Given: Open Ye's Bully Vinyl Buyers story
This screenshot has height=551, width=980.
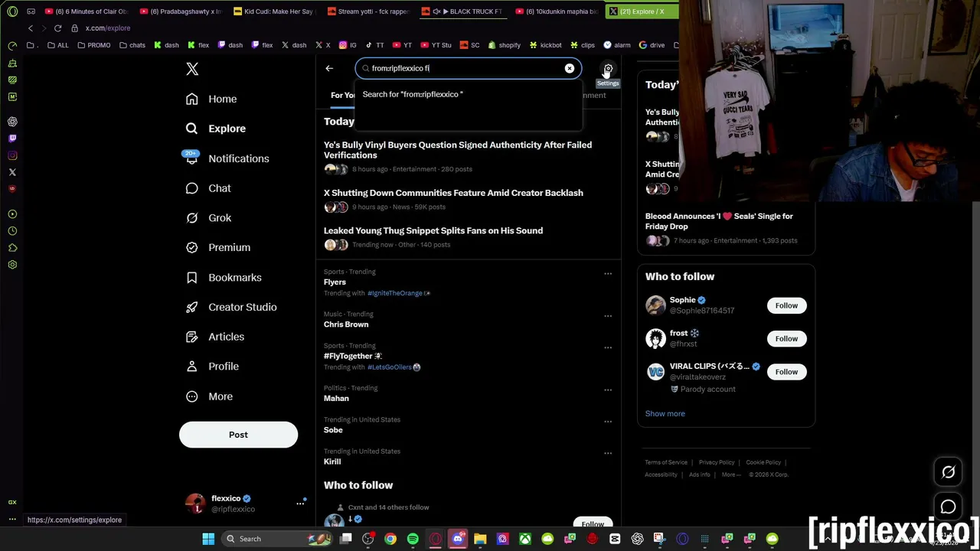Looking at the screenshot, I should click(458, 150).
